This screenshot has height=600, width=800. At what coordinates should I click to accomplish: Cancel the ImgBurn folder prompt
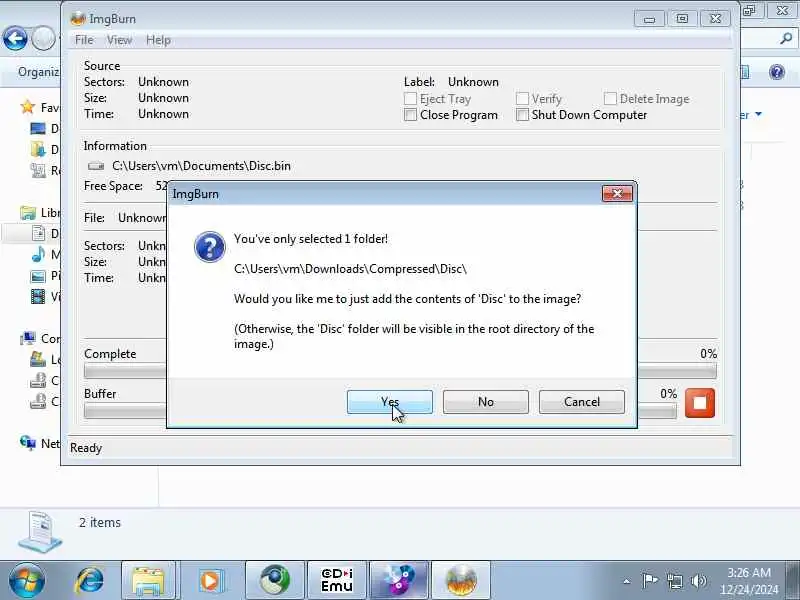tap(582, 402)
